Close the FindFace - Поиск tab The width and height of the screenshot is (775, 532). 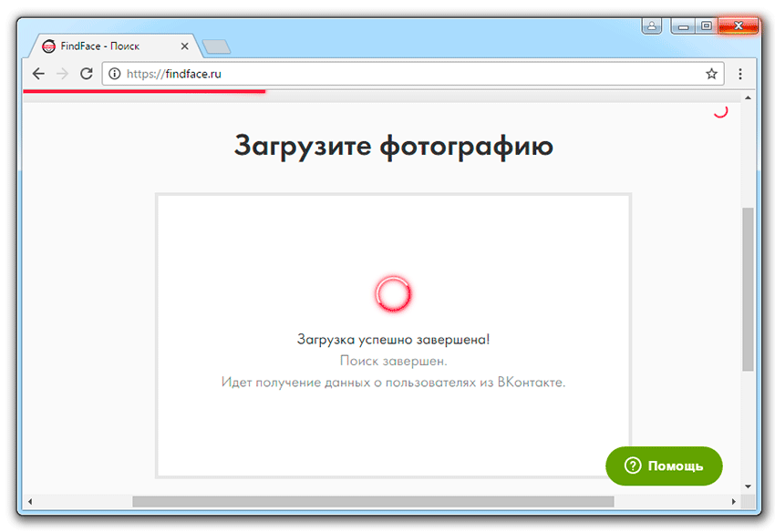pos(184,46)
